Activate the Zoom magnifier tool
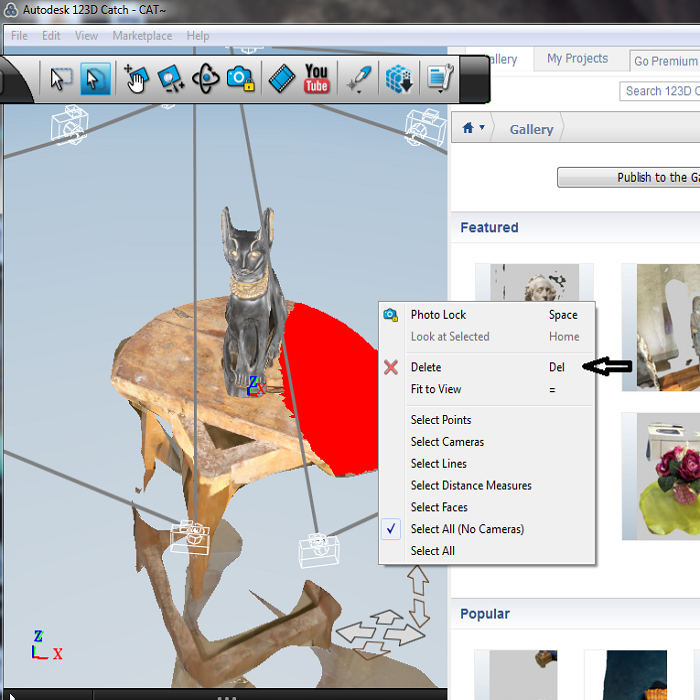The image size is (700, 700). point(171,79)
